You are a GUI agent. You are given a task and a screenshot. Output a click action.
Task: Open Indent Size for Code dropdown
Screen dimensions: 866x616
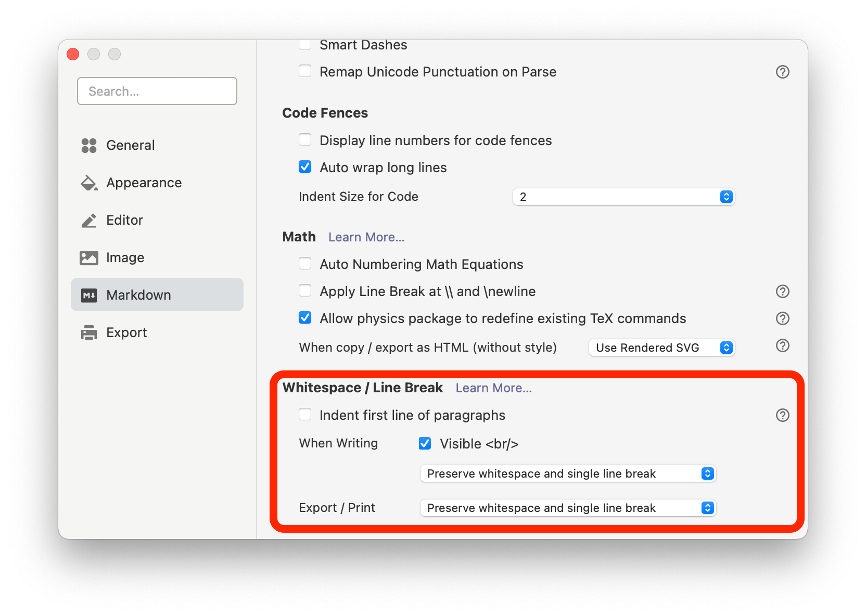[x=623, y=197]
